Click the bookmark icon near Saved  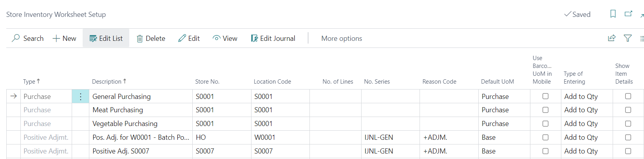click(613, 14)
